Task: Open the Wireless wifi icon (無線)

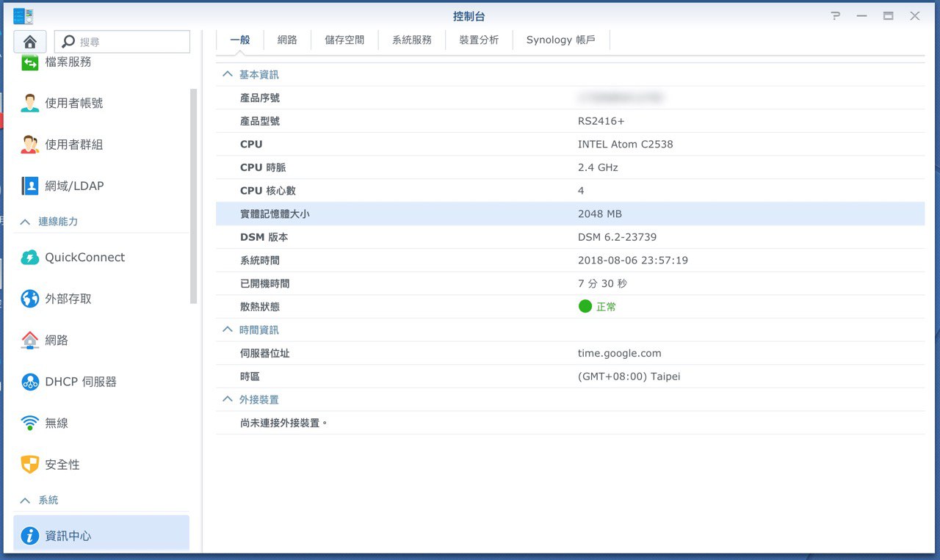Action: (x=30, y=423)
